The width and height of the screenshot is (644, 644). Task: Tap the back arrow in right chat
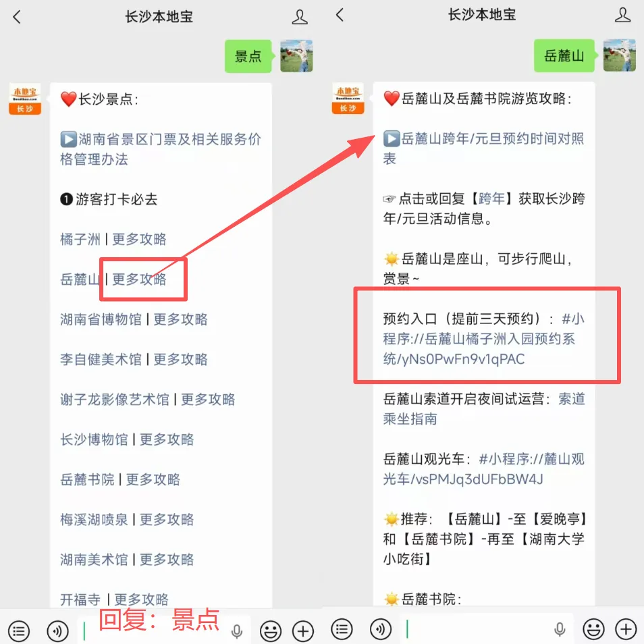coord(340,16)
